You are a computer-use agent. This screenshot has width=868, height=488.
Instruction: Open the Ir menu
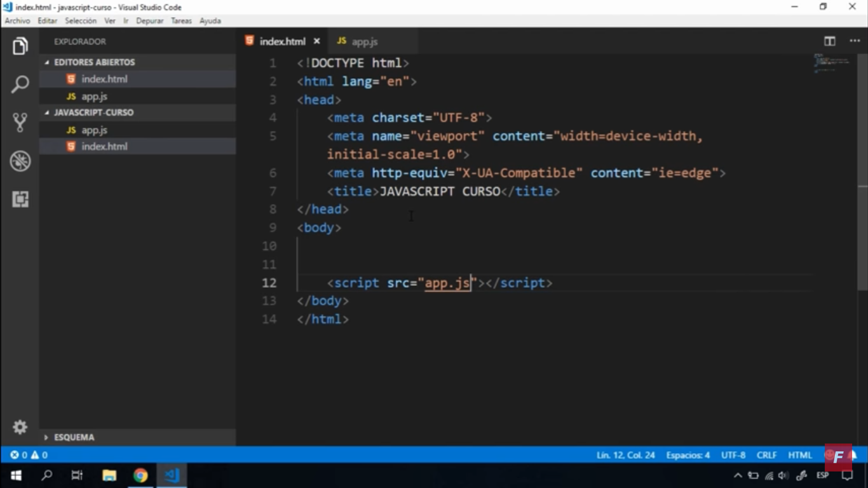[x=126, y=21]
